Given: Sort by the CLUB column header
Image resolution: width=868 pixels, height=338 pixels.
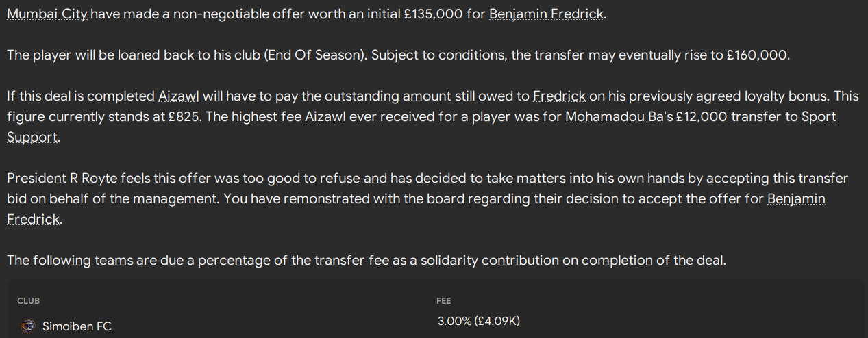Looking at the screenshot, I should pos(29,301).
